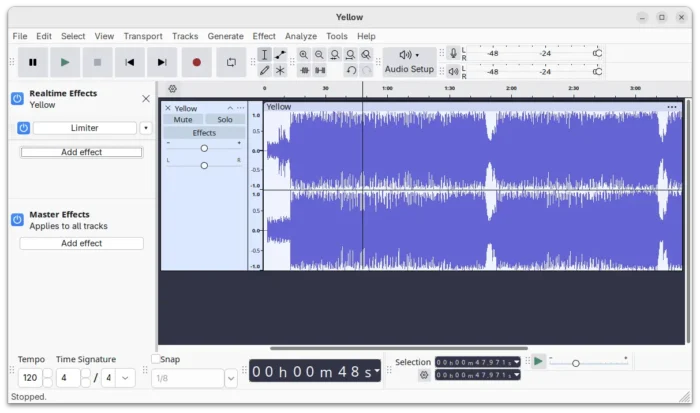Mute the Yellow track

(183, 119)
